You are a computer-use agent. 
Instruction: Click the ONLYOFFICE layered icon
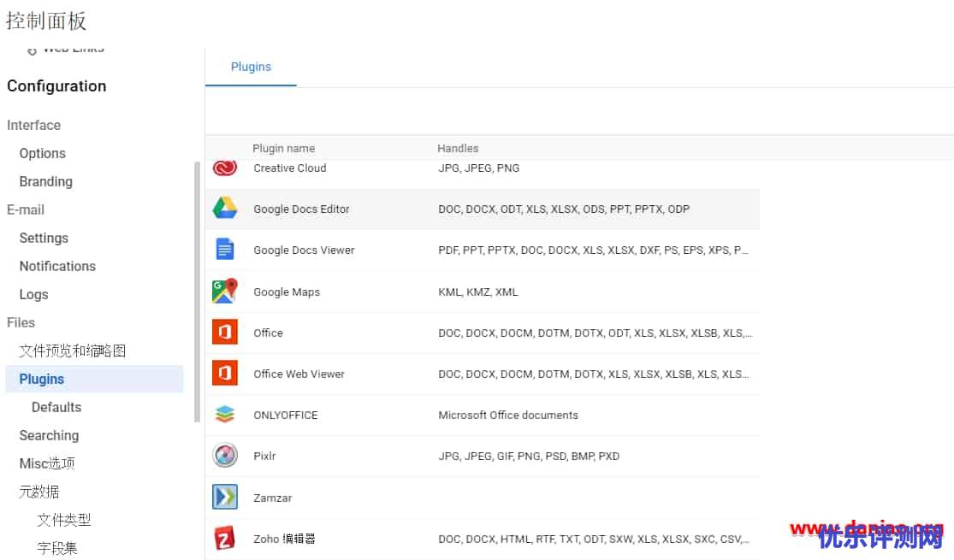pyautogui.click(x=225, y=415)
